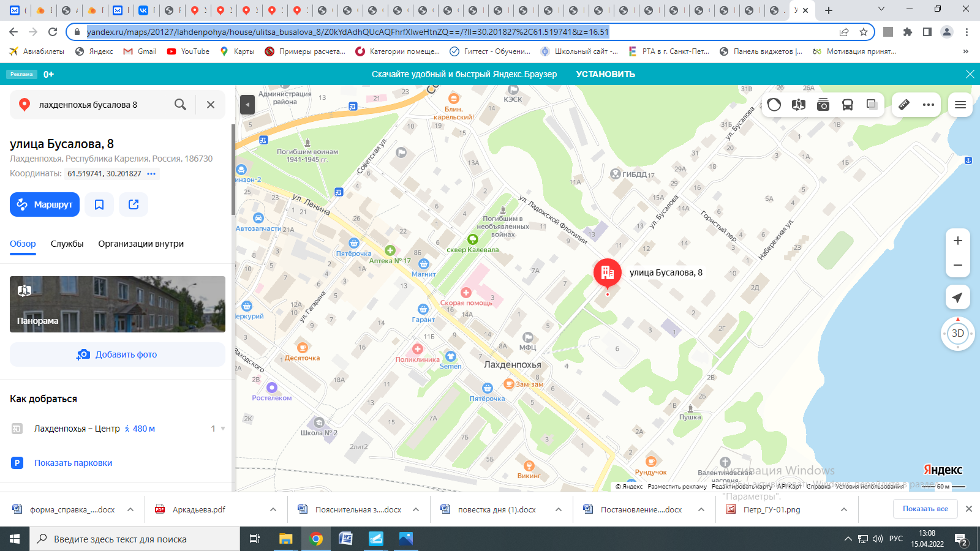Open the Панорама street view thumbnail
980x551 pixels.
click(x=118, y=304)
